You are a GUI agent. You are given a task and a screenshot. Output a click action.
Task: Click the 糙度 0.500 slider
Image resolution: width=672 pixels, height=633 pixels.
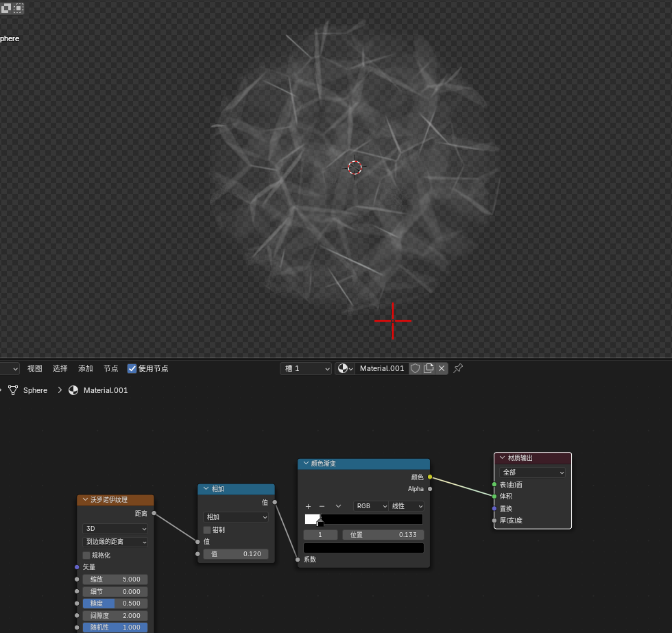(x=115, y=603)
